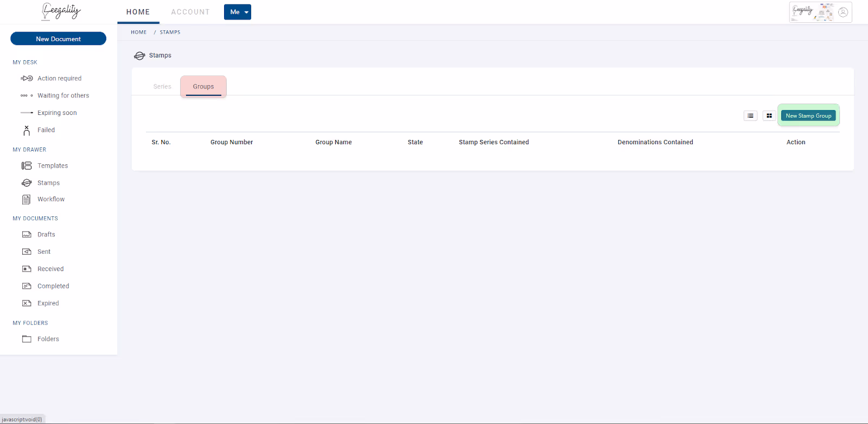
Task: Open Completed documents
Action: click(53, 286)
